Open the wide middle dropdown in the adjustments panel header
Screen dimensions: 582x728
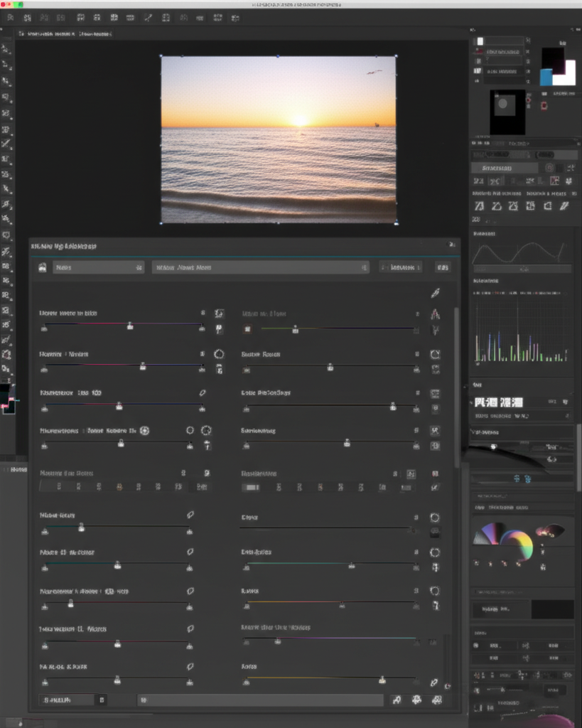(260, 268)
